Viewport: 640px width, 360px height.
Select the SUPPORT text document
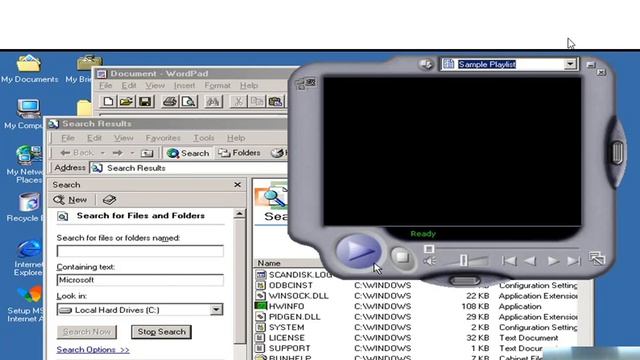(x=289, y=348)
